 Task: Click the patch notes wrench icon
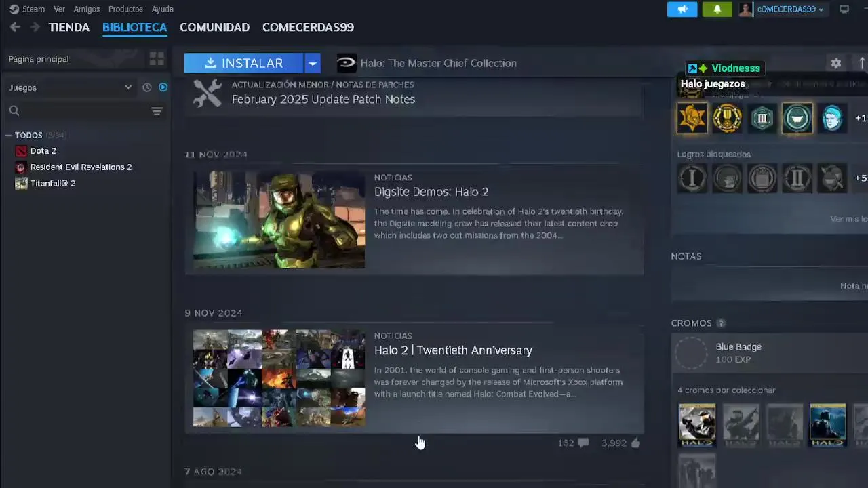coord(207,93)
